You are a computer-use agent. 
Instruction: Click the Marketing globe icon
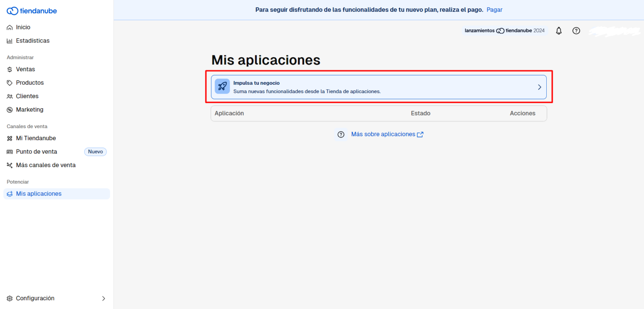click(x=9, y=109)
